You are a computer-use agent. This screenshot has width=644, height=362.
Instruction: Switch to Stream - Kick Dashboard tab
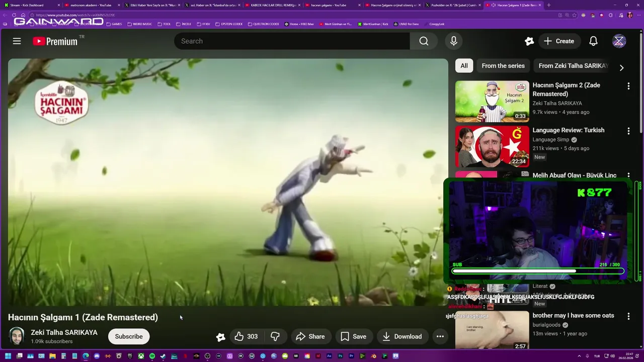(30, 5)
